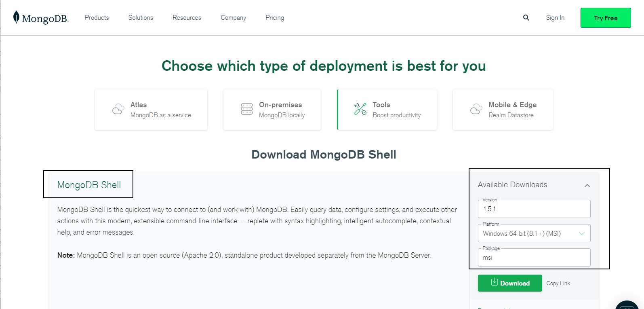Collapse the Available Downloads panel chevron
644x309 pixels.
pyautogui.click(x=587, y=185)
